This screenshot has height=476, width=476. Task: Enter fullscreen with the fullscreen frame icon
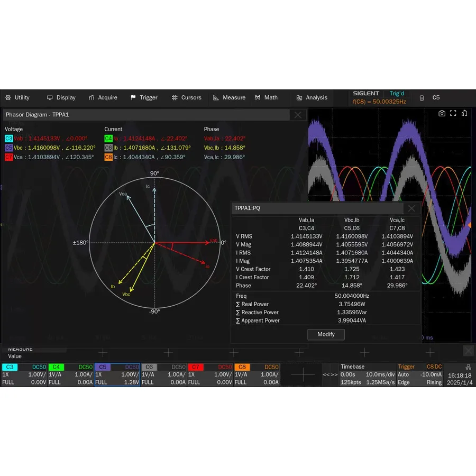(x=453, y=113)
